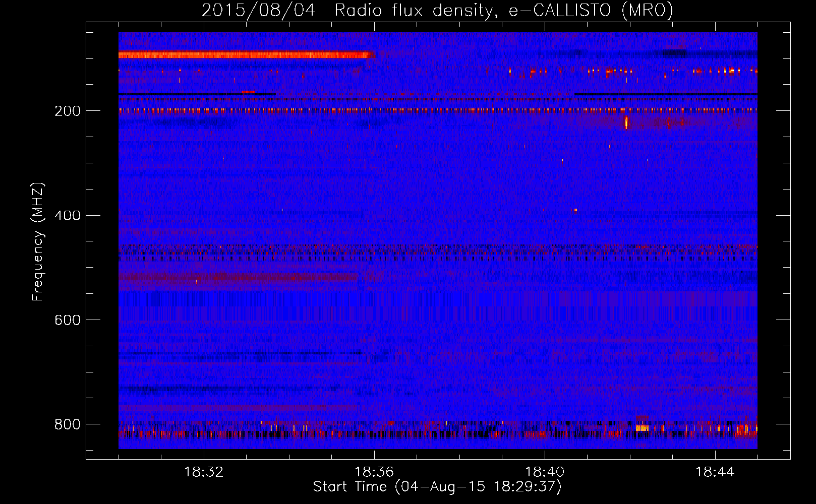Click the 18:36 time tick label
Image resolution: width=816 pixels, height=504 pixels.
374,472
